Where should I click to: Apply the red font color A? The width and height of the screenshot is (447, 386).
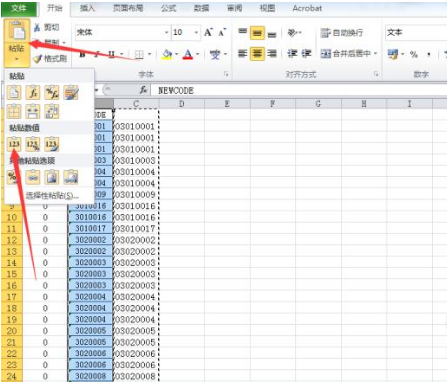click(188, 54)
